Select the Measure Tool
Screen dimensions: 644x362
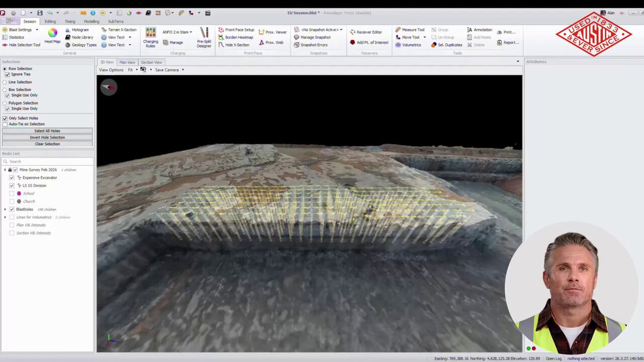[x=409, y=30]
